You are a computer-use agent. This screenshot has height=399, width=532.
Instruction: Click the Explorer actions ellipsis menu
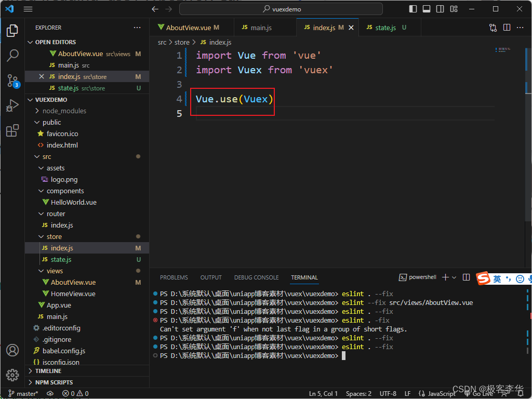(137, 27)
